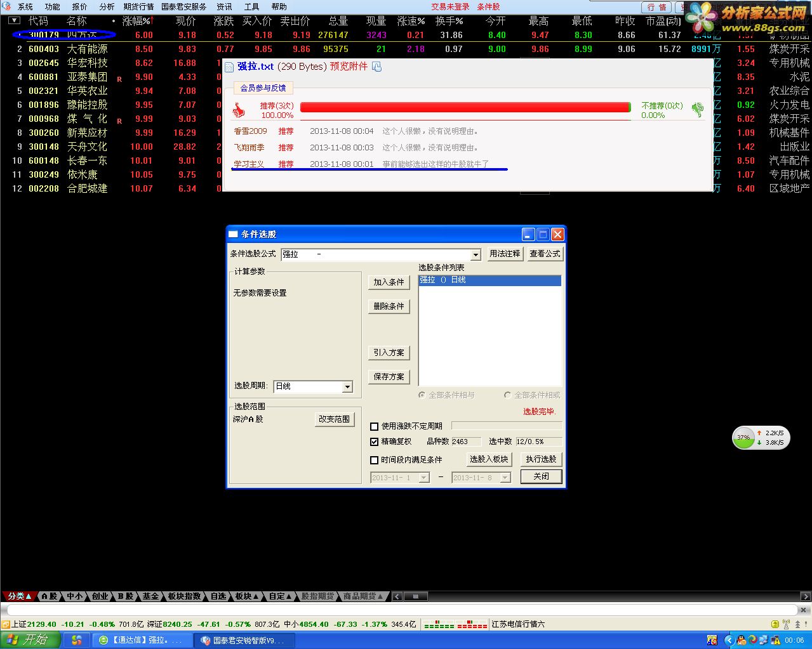This screenshot has width=812, height=649.
Task: Click the language bar input method icon
Action: point(712,640)
